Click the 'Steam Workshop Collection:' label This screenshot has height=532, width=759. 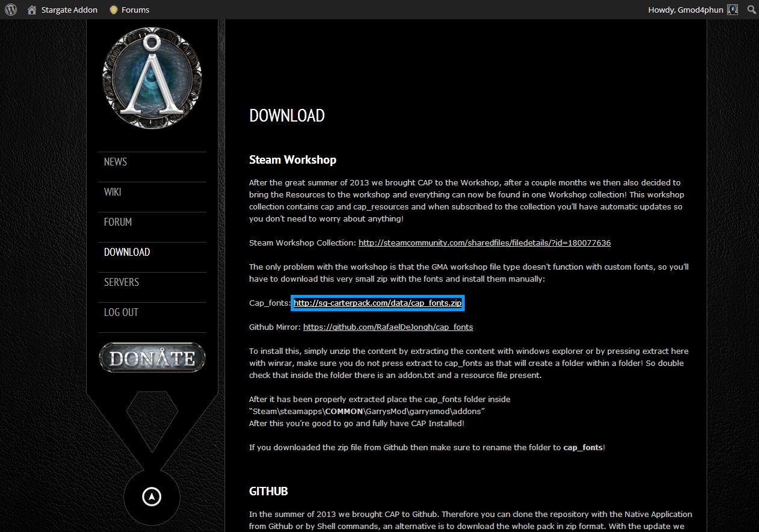(303, 243)
